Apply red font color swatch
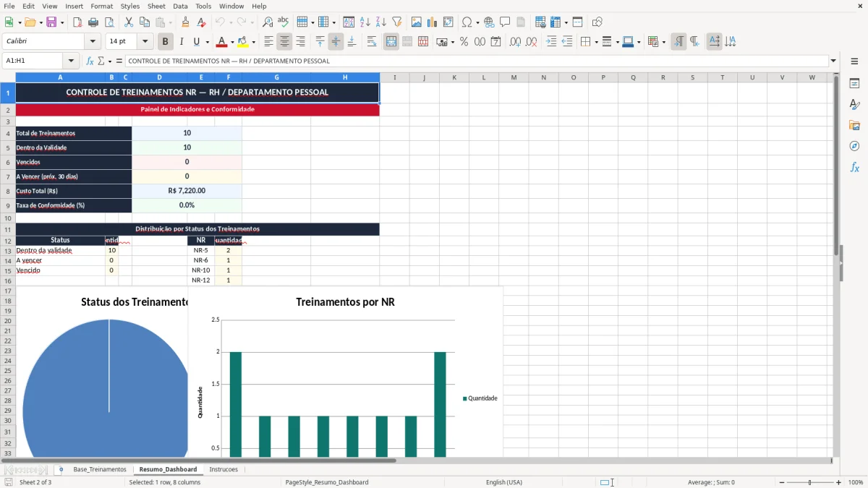 pos(222,42)
